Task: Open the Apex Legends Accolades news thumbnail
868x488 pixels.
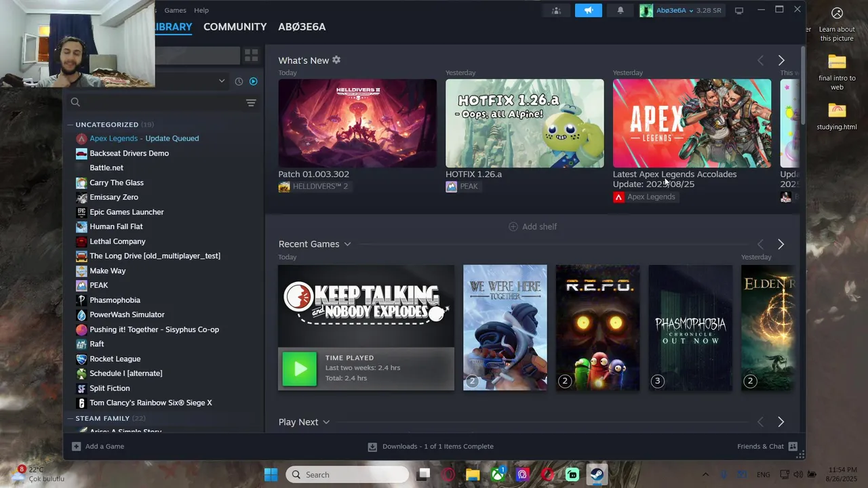Action: pyautogui.click(x=692, y=123)
